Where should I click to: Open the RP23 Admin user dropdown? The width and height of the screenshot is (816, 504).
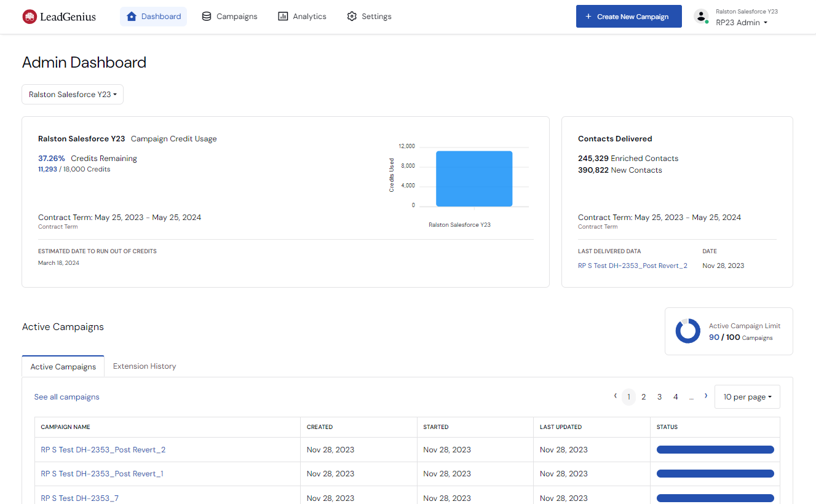pyautogui.click(x=742, y=23)
